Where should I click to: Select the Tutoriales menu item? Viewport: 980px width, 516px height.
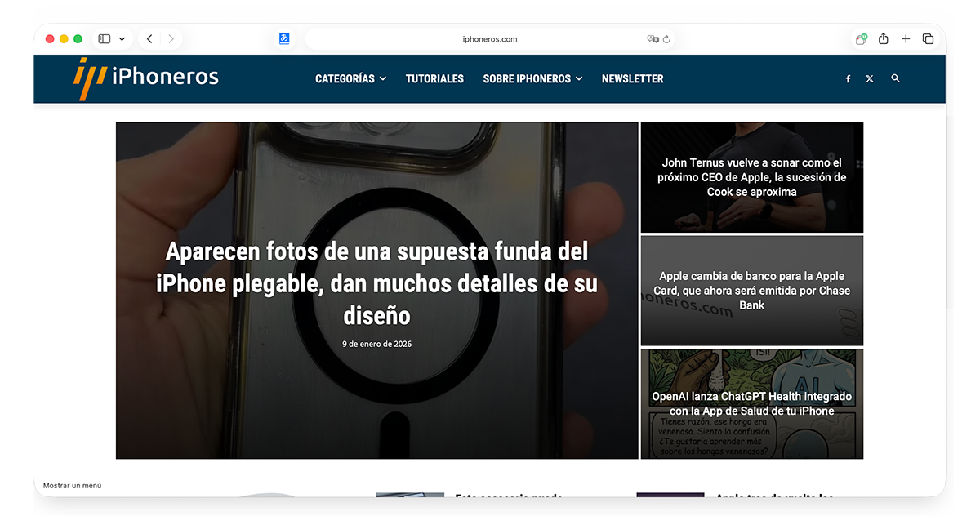click(x=434, y=78)
